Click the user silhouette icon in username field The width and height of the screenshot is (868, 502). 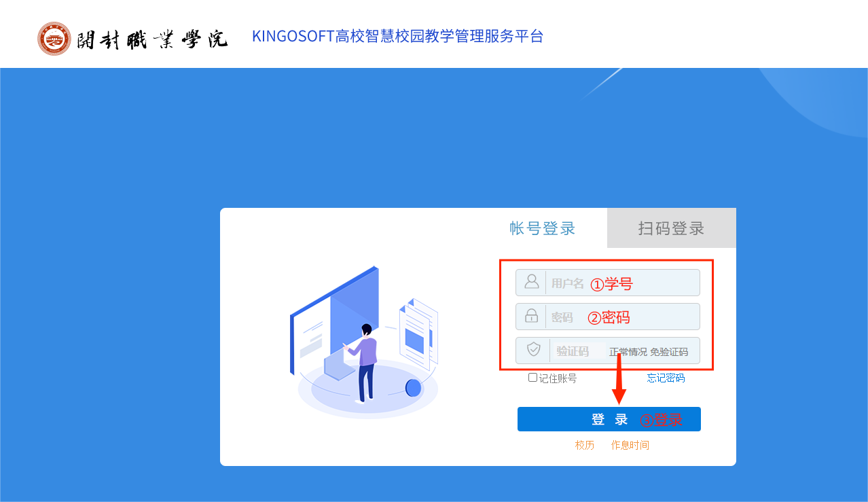click(x=532, y=281)
